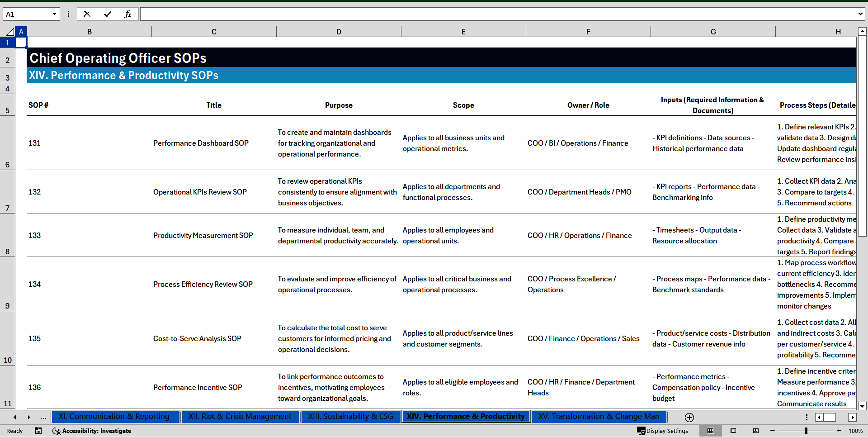
Task: Switch to Normal view
Action: [710, 431]
